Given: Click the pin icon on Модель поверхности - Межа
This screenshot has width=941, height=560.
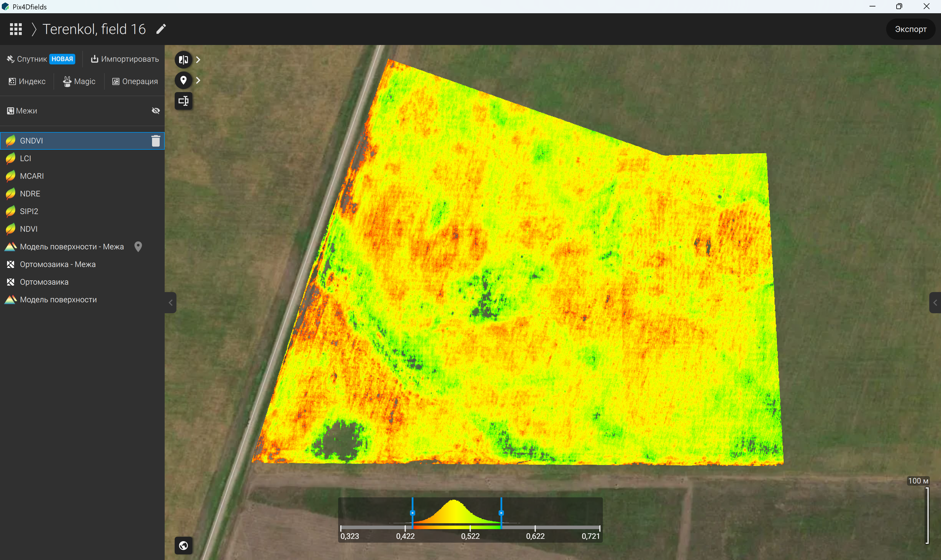Looking at the screenshot, I should pyautogui.click(x=138, y=246).
